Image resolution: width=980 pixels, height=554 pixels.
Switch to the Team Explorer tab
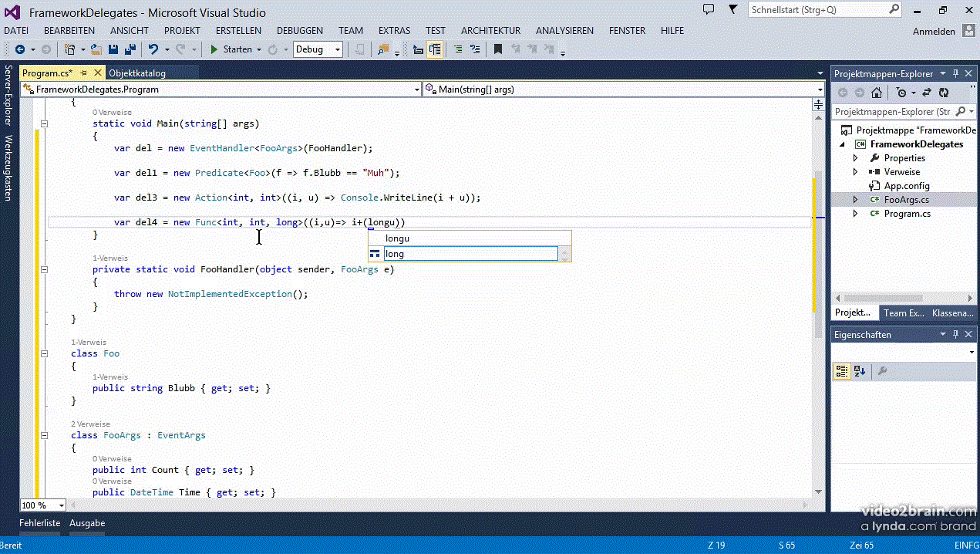point(904,312)
